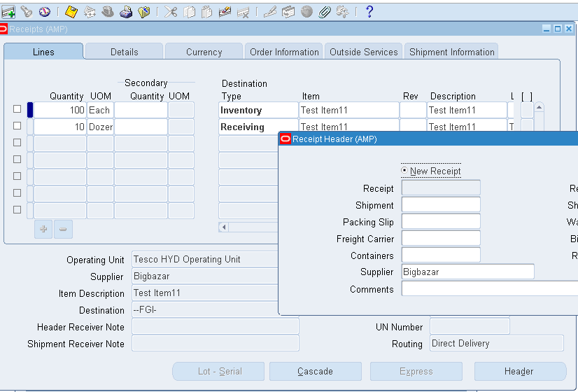578x392 pixels.
Task: Open the Currency tab
Action: click(x=204, y=52)
